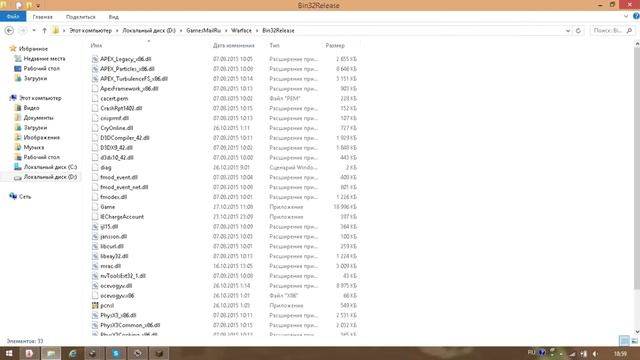The image size is (640, 360).
Task: Select file nvToolsExt32_1.dll
Action: [x=123, y=276]
